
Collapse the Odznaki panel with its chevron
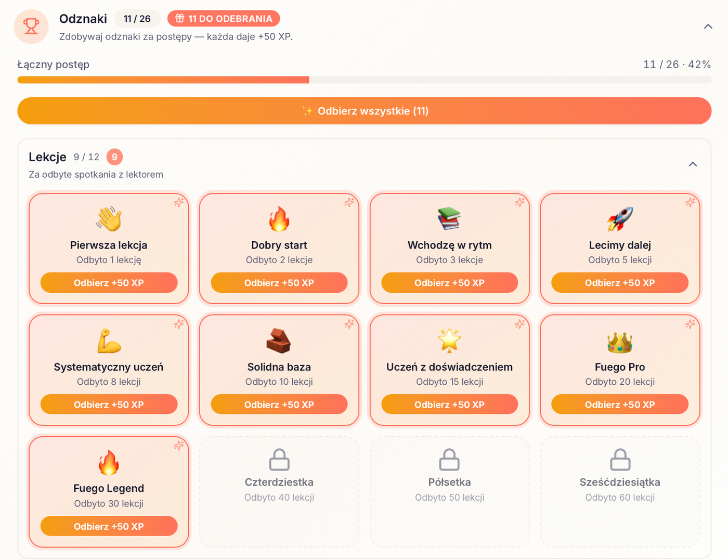(708, 27)
